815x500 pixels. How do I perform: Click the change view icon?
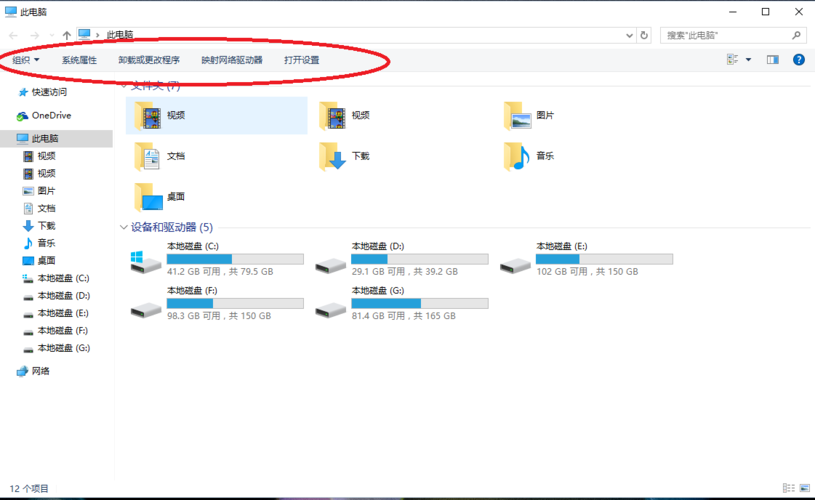tap(732, 60)
